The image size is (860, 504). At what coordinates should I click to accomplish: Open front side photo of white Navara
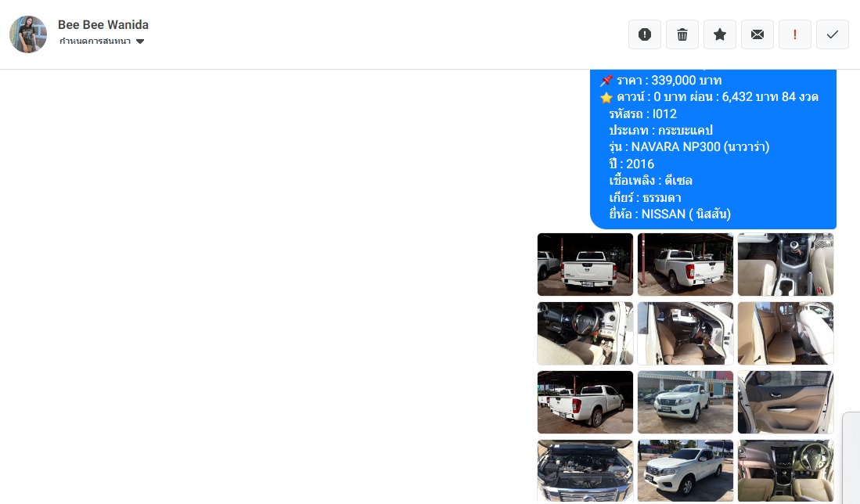685,470
